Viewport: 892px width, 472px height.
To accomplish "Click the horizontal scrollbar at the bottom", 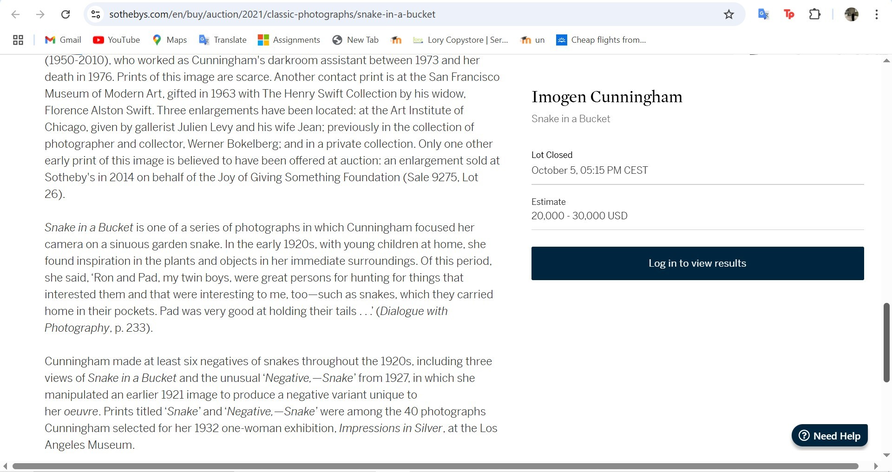I will [440, 466].
